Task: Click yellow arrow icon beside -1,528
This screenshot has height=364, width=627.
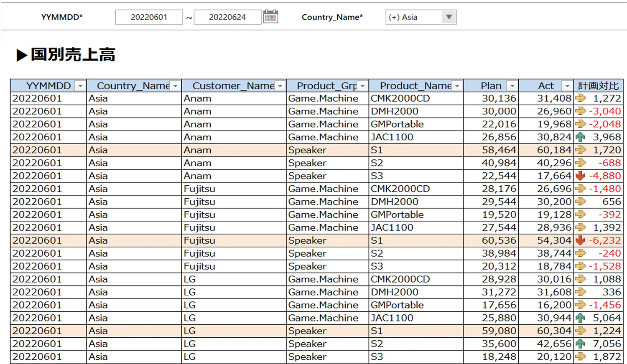Action: 580,266
